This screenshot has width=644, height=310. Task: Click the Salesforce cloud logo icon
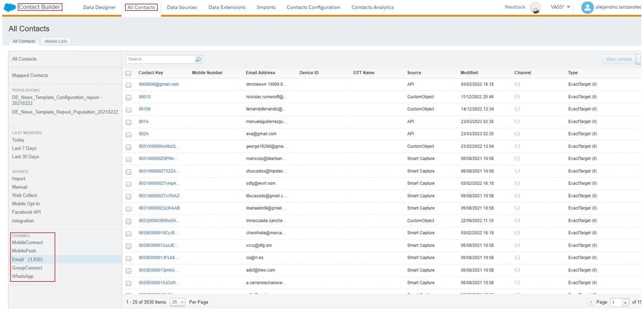(9, 8)
